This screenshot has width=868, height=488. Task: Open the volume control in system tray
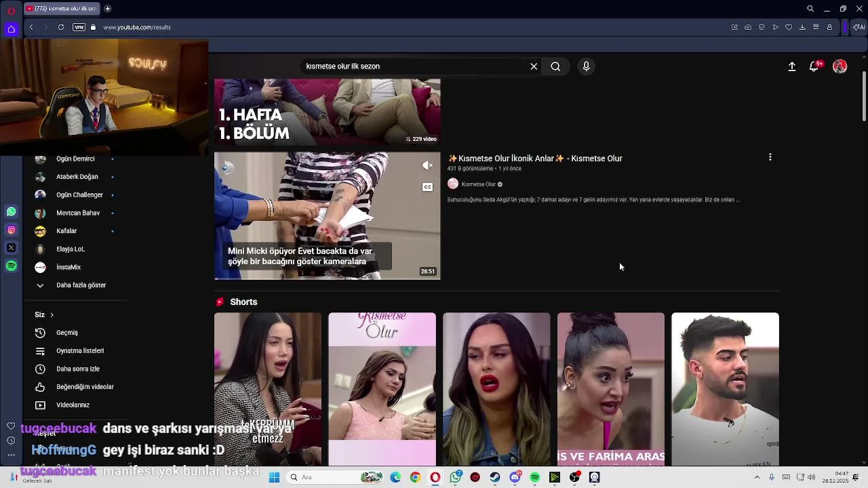pos(812,477)
